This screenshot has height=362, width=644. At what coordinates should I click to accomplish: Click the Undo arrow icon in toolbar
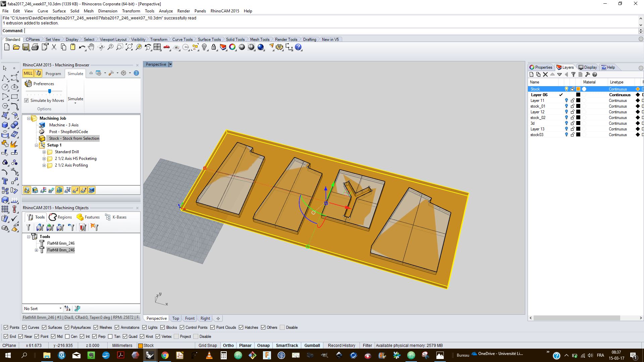tap(82, 47)
